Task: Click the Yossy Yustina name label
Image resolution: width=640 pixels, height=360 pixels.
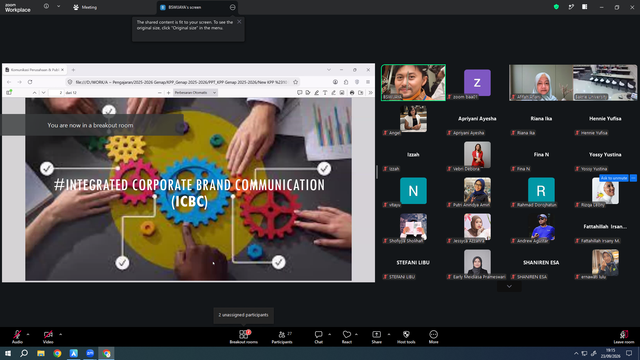Action: click(605, 155)
